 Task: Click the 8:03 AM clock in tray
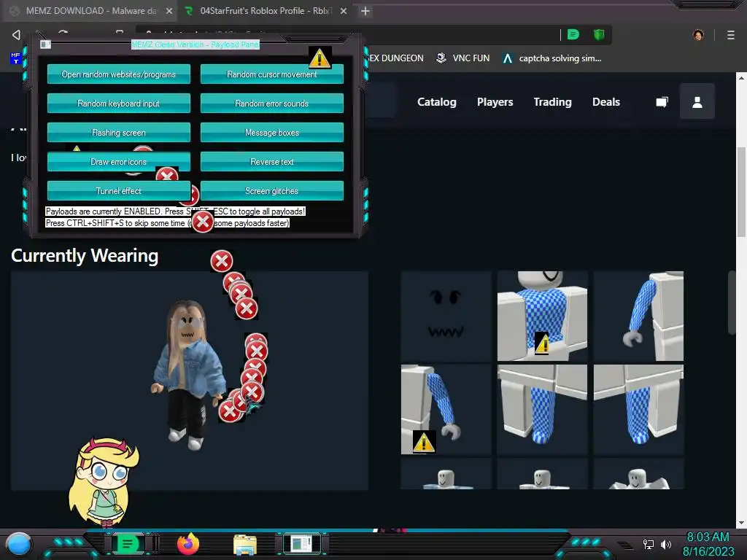[708, 537]
